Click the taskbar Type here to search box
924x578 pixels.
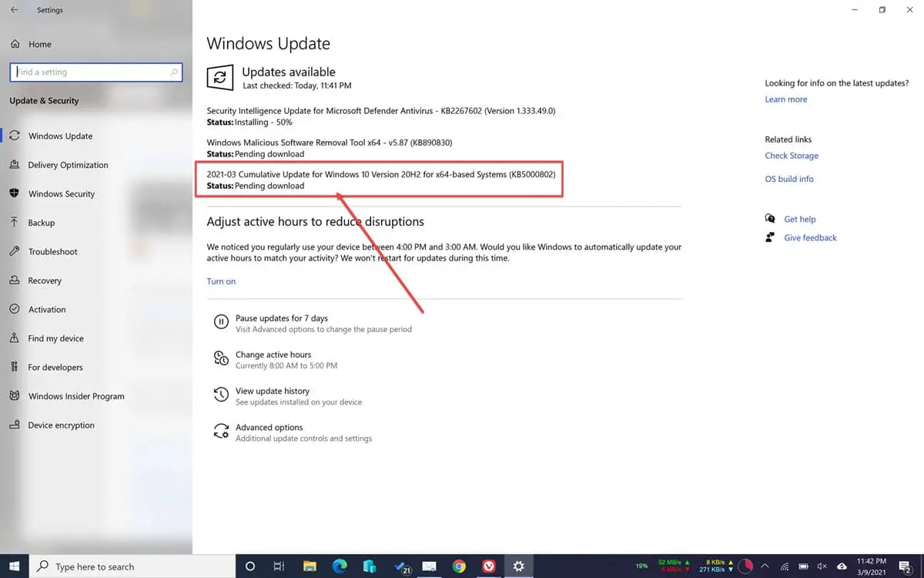tap(132, 566)
